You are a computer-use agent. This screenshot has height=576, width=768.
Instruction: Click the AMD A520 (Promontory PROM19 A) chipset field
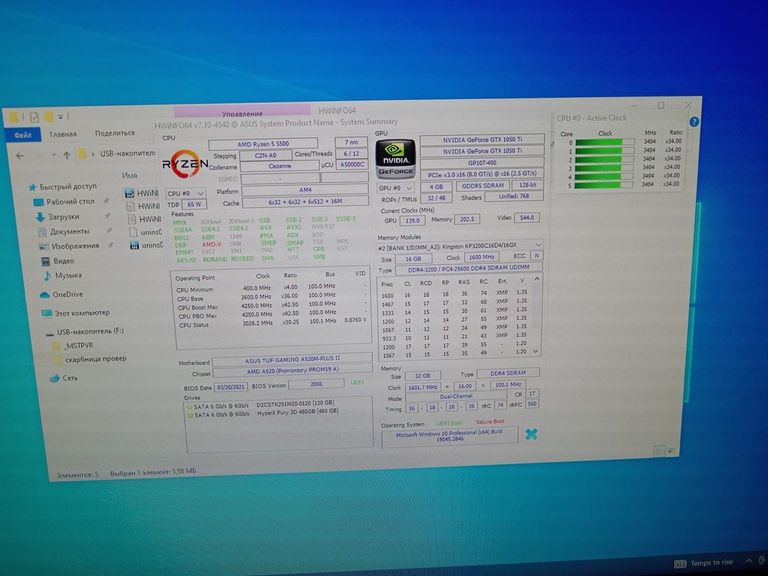coord(293,371)
